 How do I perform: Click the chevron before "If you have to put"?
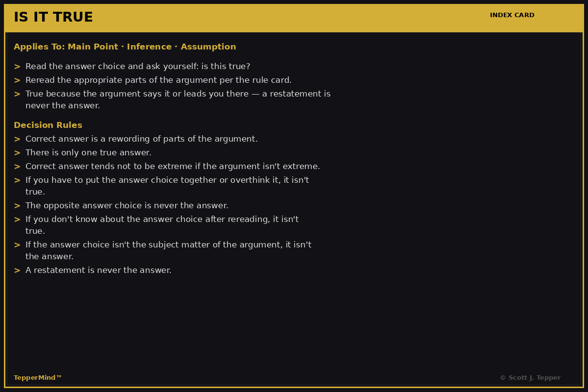pos(17,180)
